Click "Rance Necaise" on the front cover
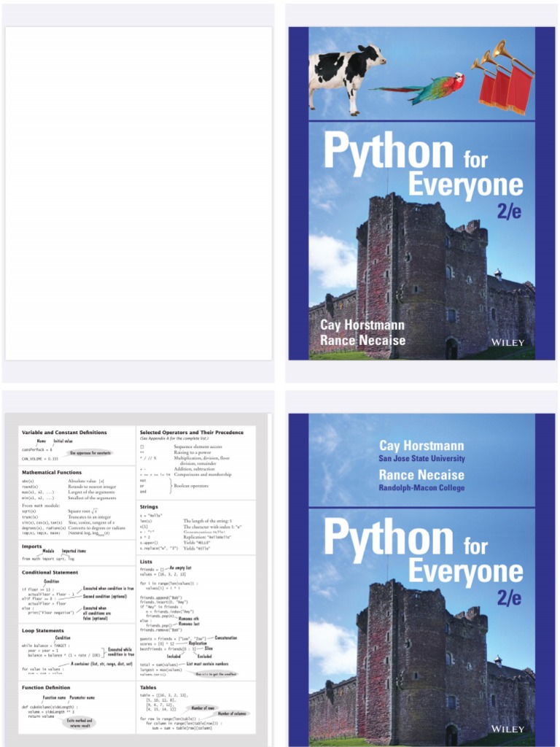Viewport: 560px width, 747px height. 363,340
